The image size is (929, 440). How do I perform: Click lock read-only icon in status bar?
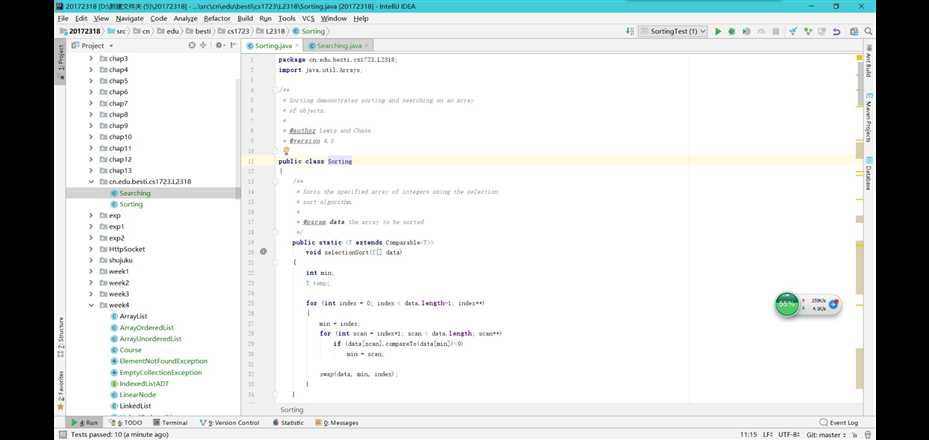(x=853, y=435)
